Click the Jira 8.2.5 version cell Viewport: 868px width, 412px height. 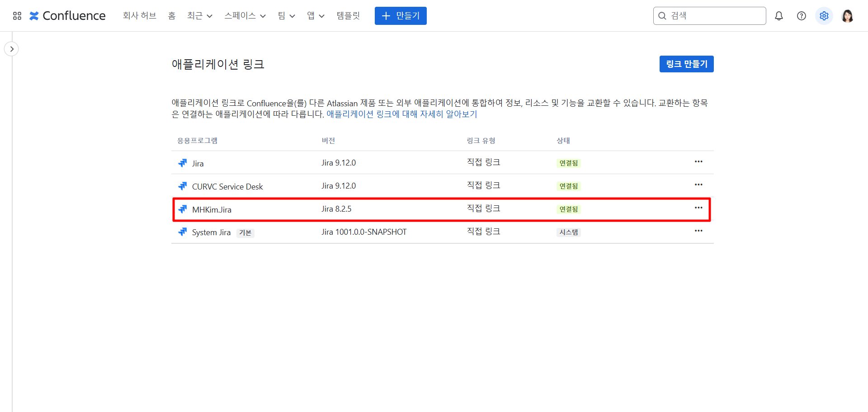click(336, 209)
